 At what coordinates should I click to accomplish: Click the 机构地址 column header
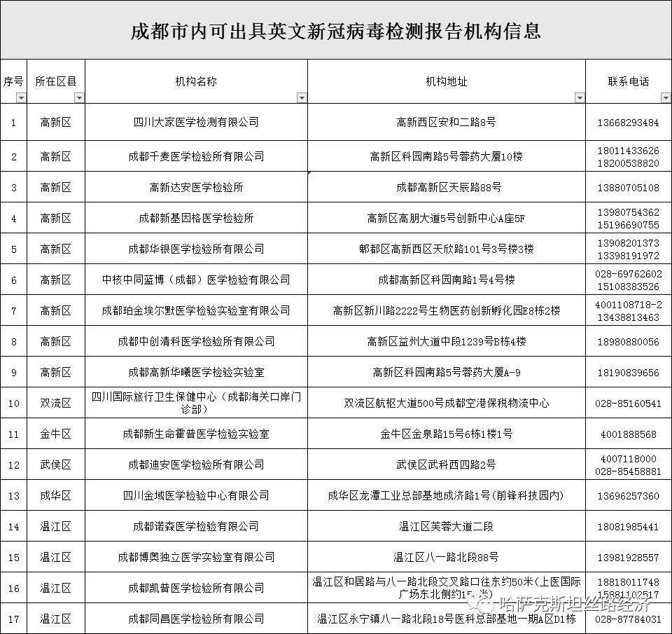coord(447,81)
